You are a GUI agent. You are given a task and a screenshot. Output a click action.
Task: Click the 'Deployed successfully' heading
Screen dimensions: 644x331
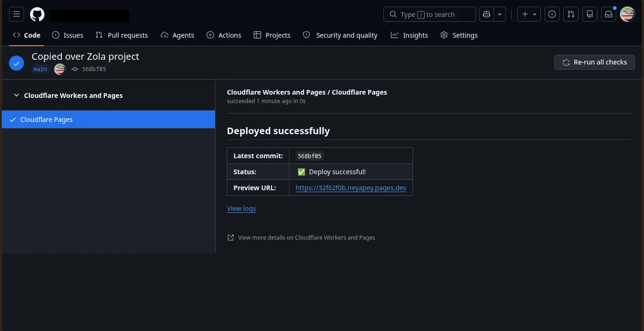pos(278,131)
